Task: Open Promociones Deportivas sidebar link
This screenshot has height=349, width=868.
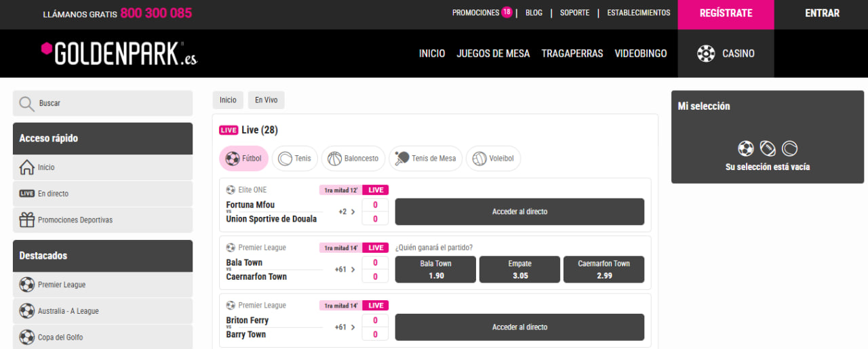Action: pos(102,220)
